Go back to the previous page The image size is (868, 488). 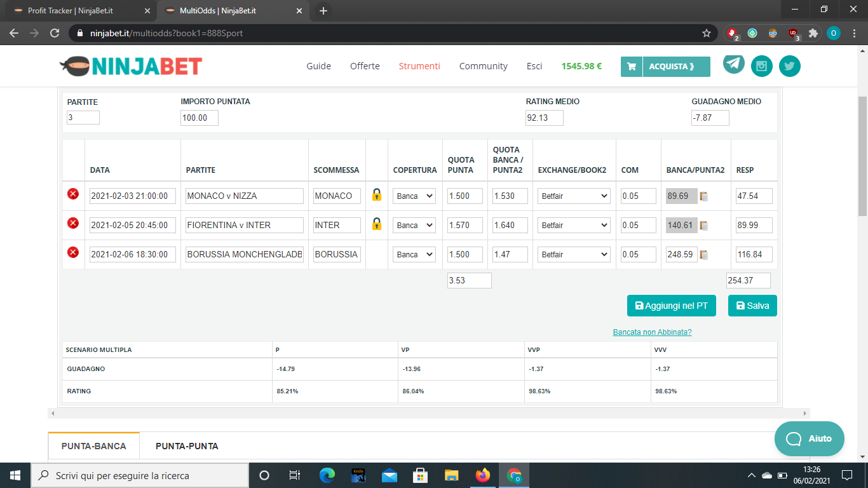click(x=14, y=33)
